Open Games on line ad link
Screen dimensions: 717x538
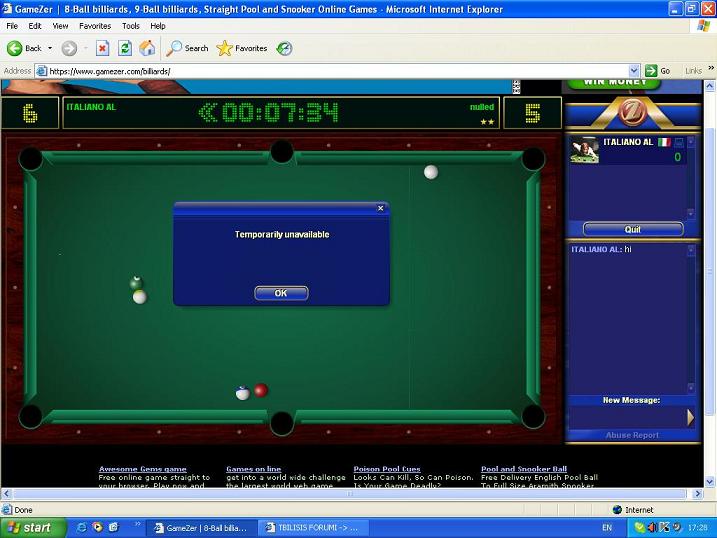pos(253,469)
